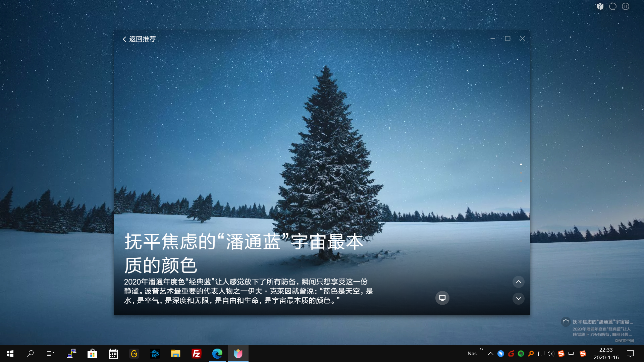644x362 pixels.
Task: Open Microsoft Edge in the taskbar
Action: [x=217, y=354]
